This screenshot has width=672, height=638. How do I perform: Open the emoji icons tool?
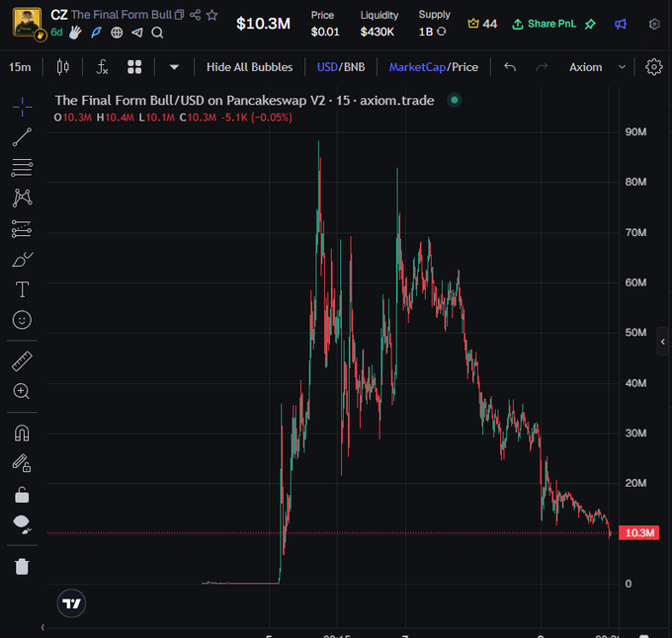(22, 320)
